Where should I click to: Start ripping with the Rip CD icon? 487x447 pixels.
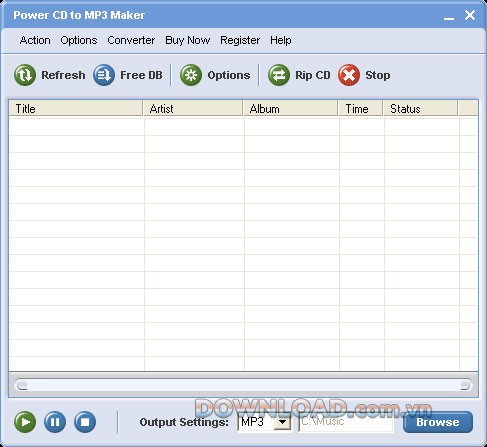click(279, 75)
